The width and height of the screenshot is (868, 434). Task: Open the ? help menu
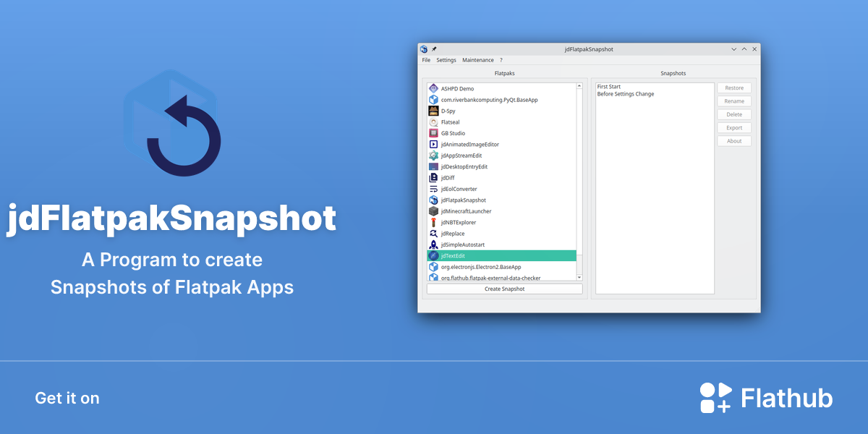tap(501, 60)
